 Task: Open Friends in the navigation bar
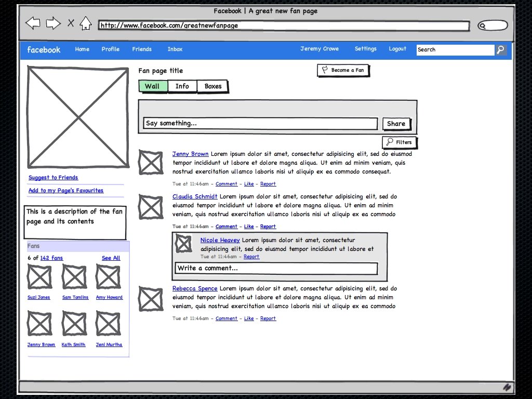coord(142,49)
